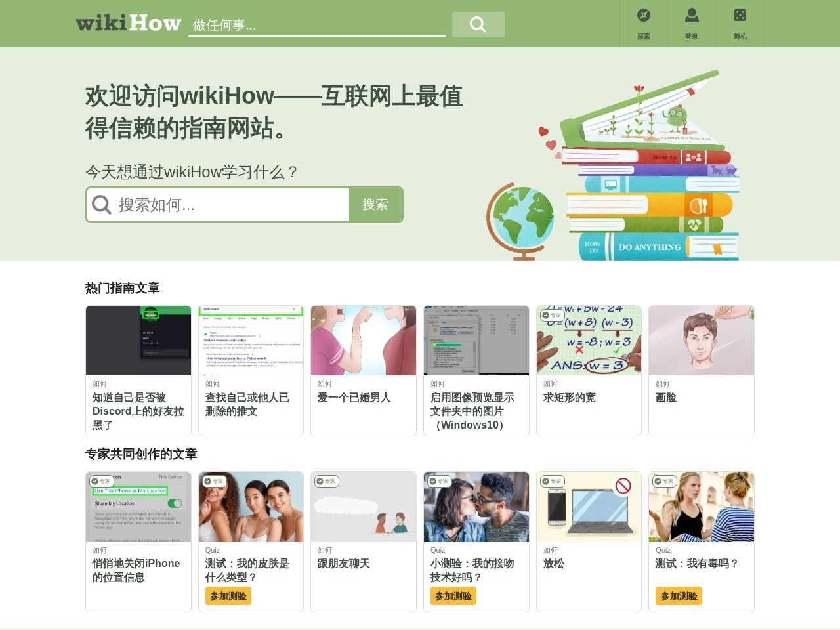Click 专家 badge on the 我有毒吗 quiz
Image resolution: width=840 pixels, height=630 pixels.
(665, 481)
